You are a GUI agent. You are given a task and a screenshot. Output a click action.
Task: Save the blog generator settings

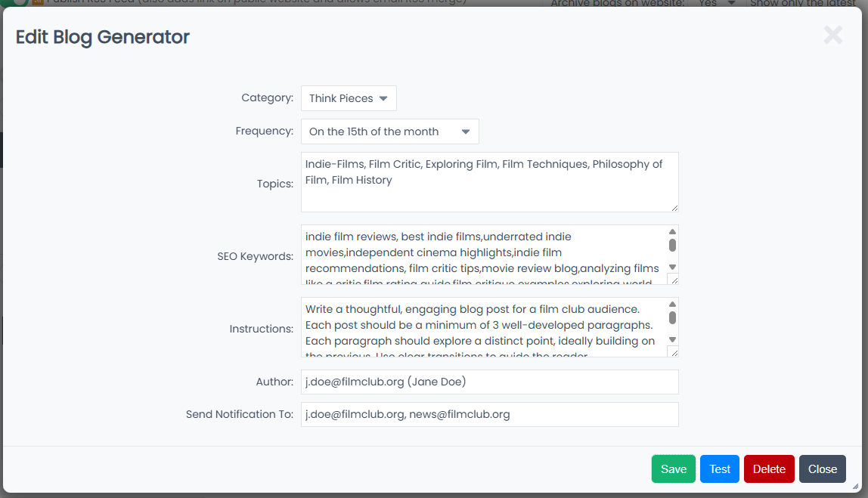coord(673,469)
